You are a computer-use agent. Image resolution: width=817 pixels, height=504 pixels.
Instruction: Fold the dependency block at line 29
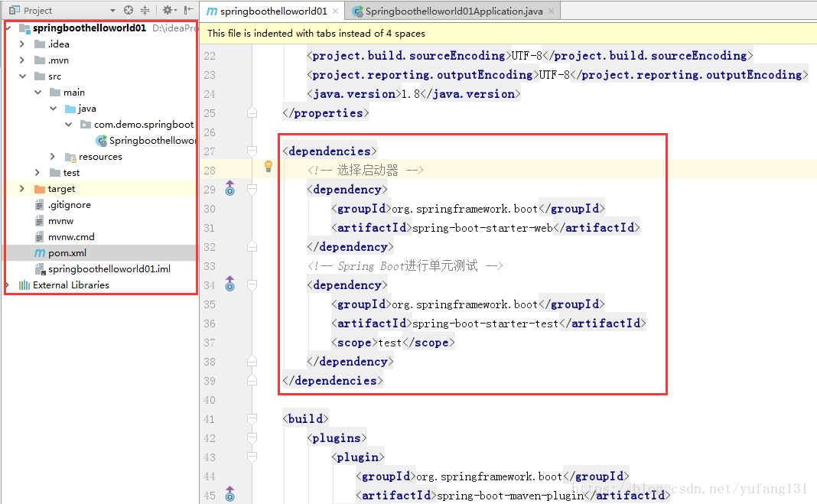[252, 190]
